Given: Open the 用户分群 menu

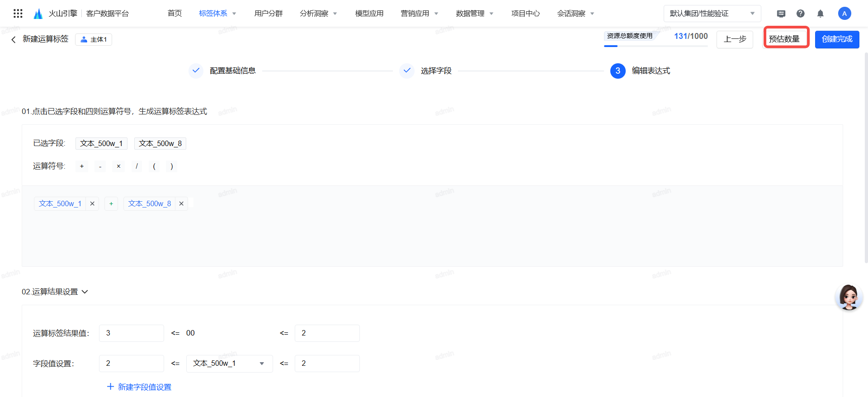Looking at the screenshot, I should point(269,14).
